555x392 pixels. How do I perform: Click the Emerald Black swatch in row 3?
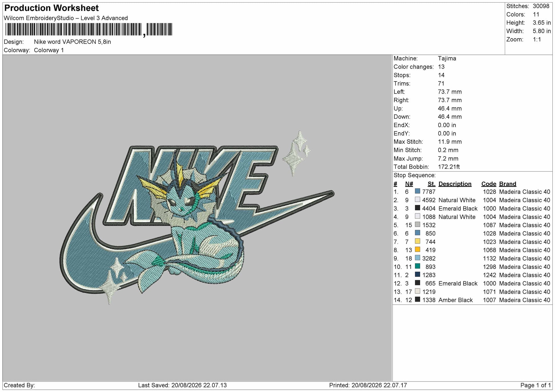tap(418, 208)
